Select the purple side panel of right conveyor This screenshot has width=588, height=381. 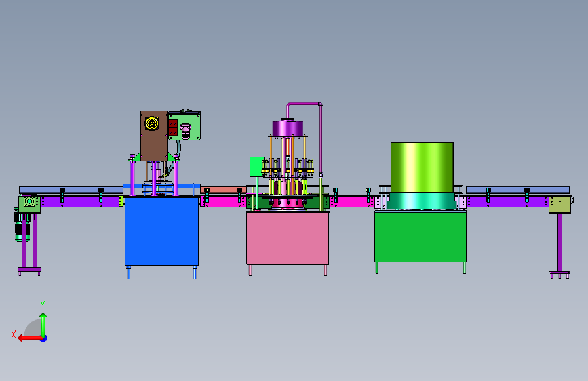(507, 202)
